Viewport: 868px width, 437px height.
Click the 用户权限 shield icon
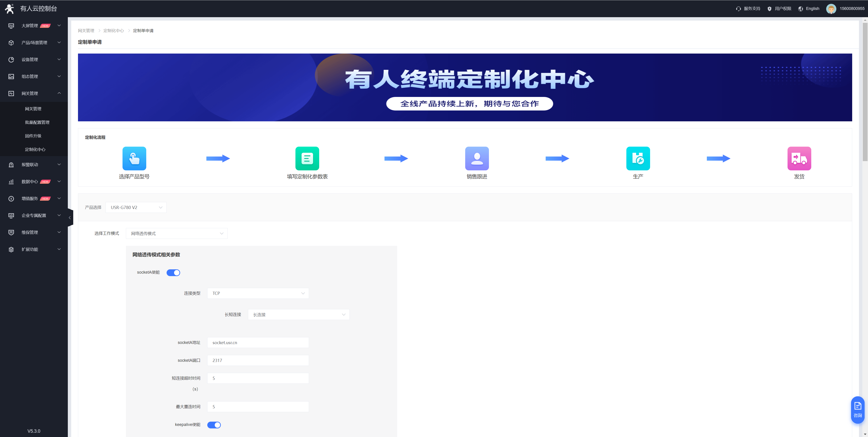[769, 9]
